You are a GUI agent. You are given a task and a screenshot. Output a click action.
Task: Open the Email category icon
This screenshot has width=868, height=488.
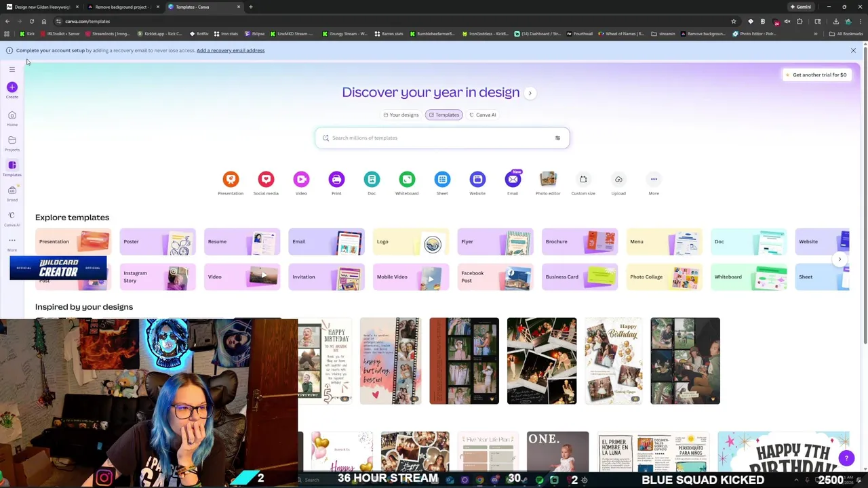[513, 179]
